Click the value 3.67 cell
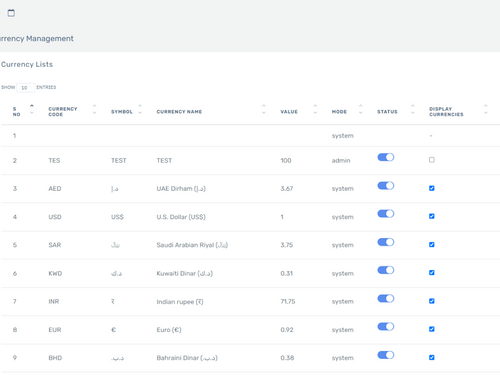The width and height of the screenshot is (500, 375). click(287, 189)
